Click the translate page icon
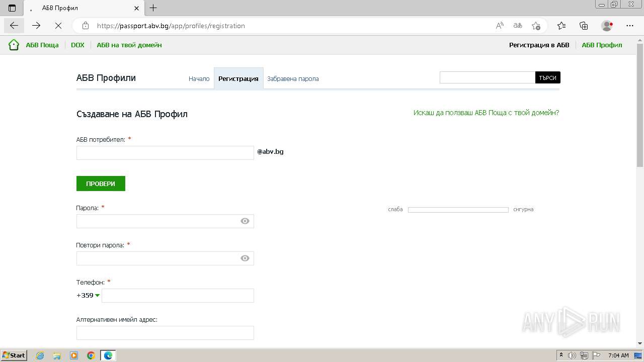The width and height of the screenshot is (644, 362). 518,26
